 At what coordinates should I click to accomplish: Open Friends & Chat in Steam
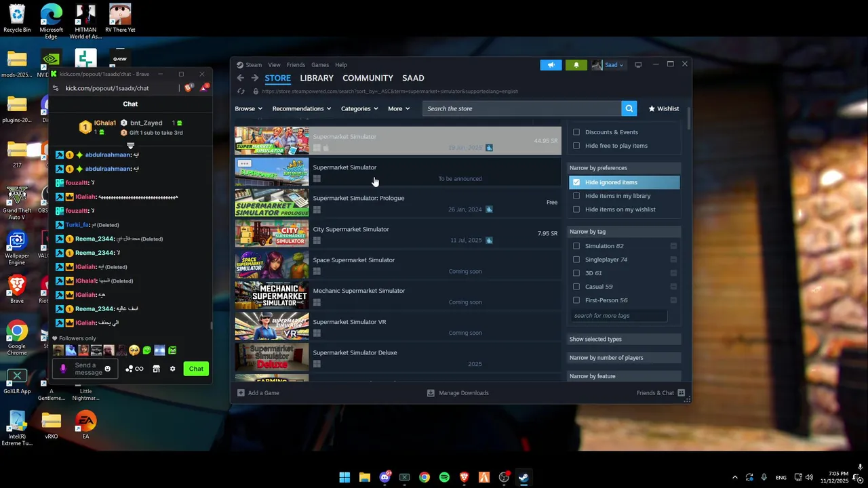click(661, 393)
